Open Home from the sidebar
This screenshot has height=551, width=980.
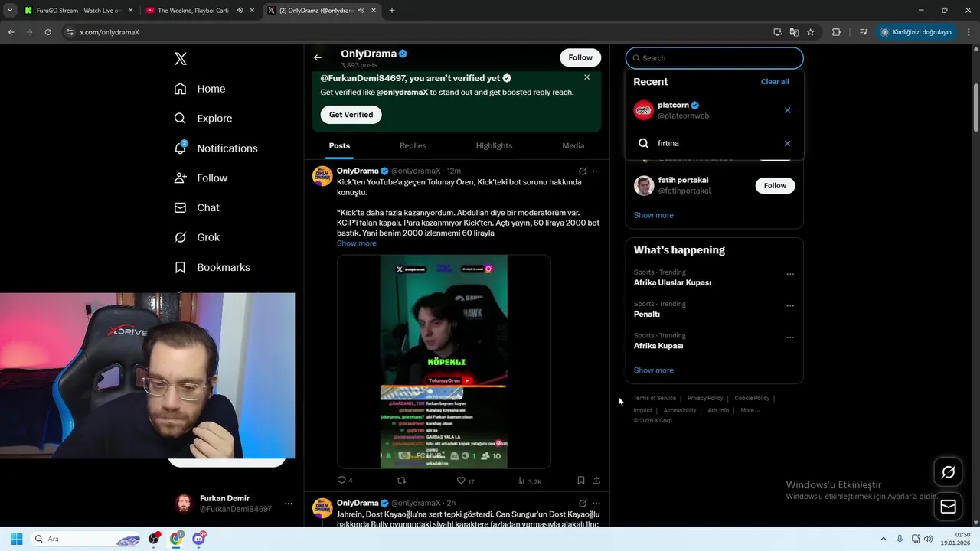click(x=200, y=89)
